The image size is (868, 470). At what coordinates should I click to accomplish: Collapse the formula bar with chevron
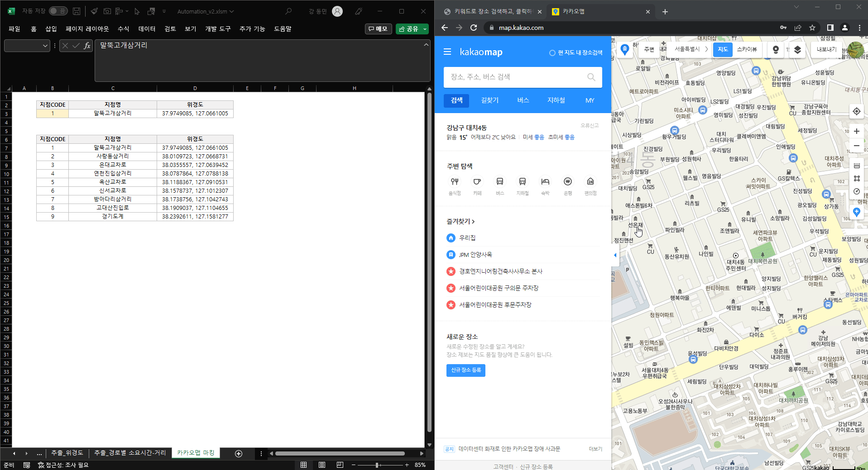[426, 44]
